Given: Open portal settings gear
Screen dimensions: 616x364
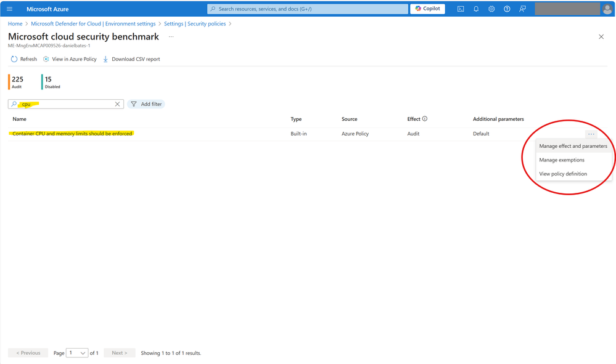Looking at the screenshot, I should 491,9.
